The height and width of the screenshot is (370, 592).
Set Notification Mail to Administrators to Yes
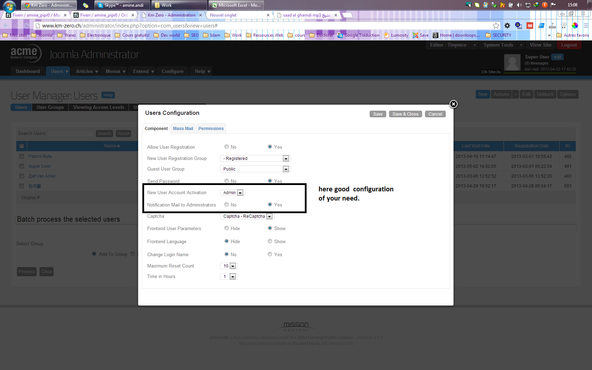pos(270,204)
